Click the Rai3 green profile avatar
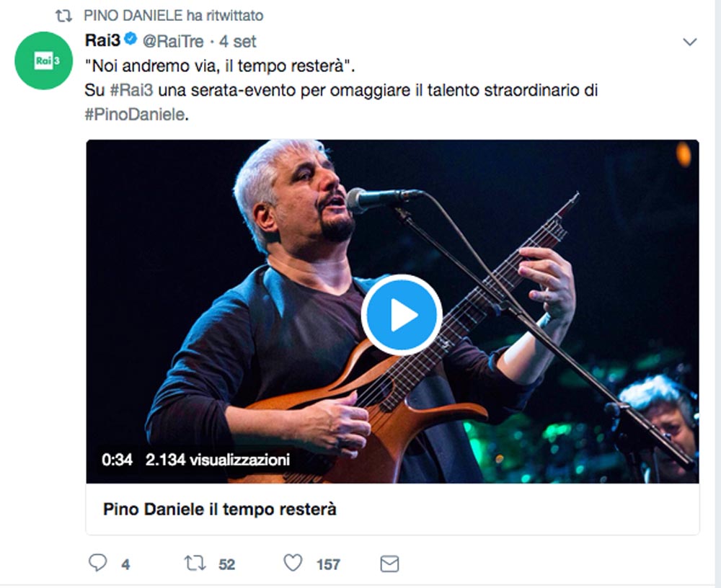This screenshot has width=721, height=588. point(44,61)
